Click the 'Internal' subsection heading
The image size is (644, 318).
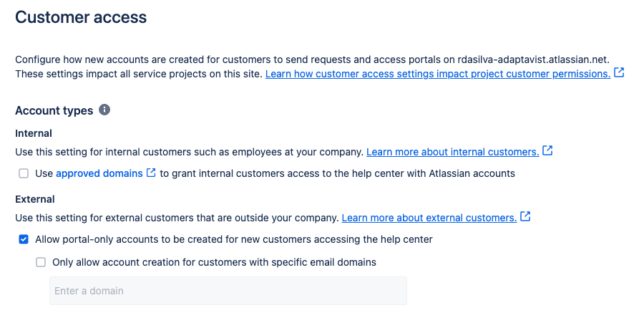pos(34,133)
